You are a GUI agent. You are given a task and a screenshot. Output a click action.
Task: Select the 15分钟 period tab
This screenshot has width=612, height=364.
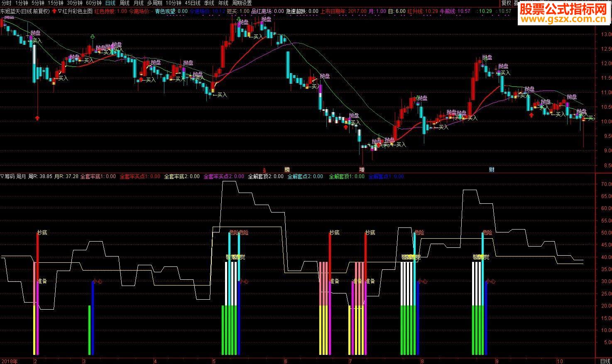[x=56, y=3]
